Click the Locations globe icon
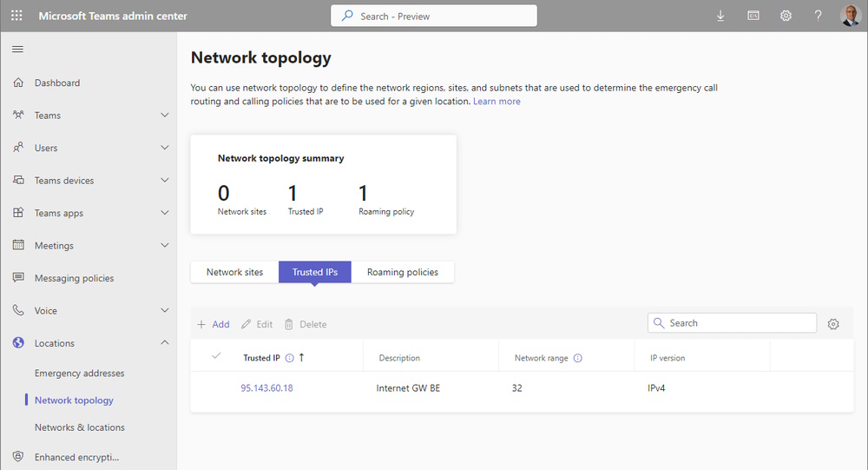 point(18,343)
